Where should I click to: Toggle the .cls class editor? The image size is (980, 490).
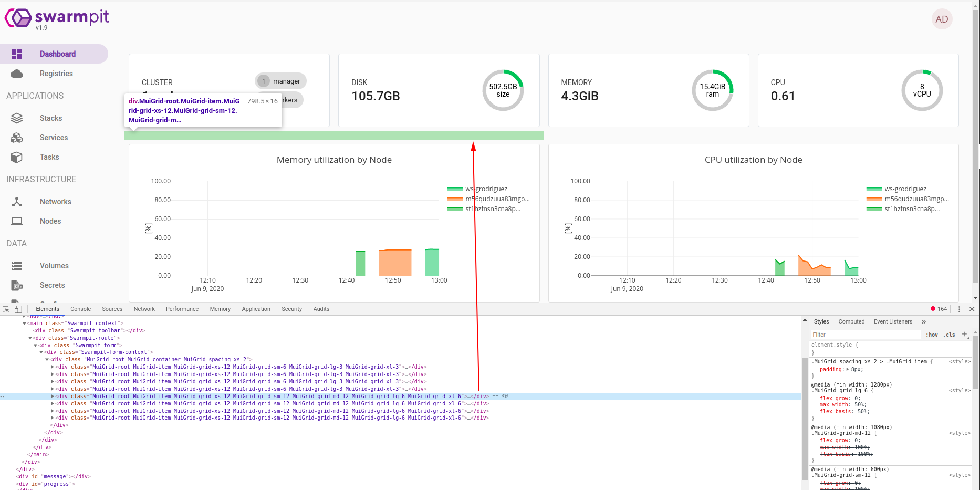pos(950,335)
